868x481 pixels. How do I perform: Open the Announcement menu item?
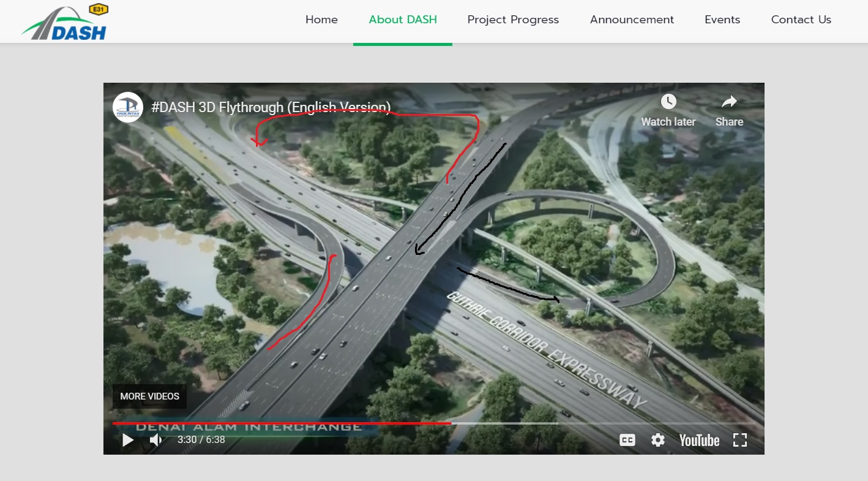tap(631, 20)
